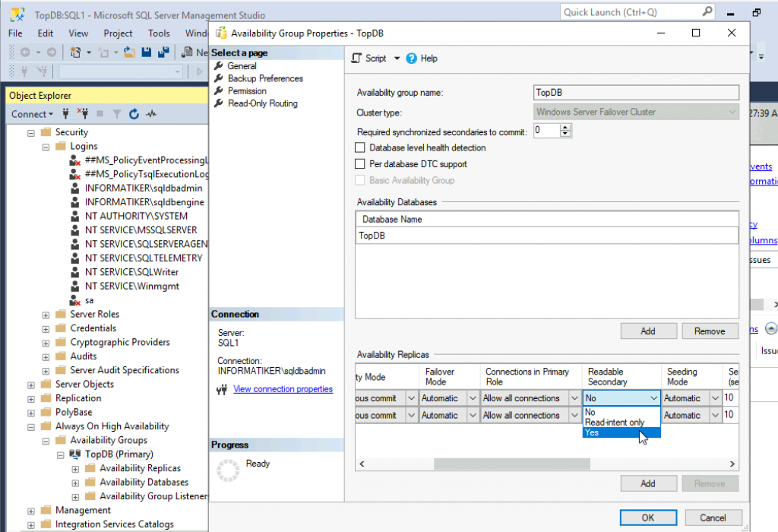Click the Open File folder icon
778x532 pixels.
pos(129,52)
